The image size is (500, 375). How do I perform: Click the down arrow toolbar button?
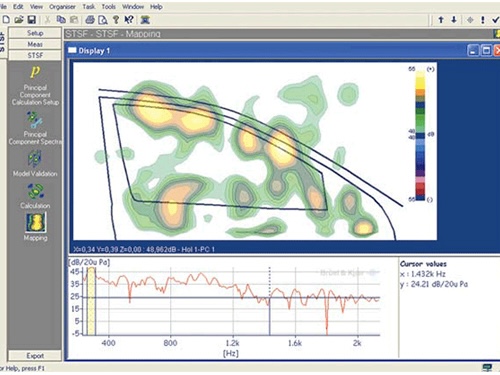[454, 20]
